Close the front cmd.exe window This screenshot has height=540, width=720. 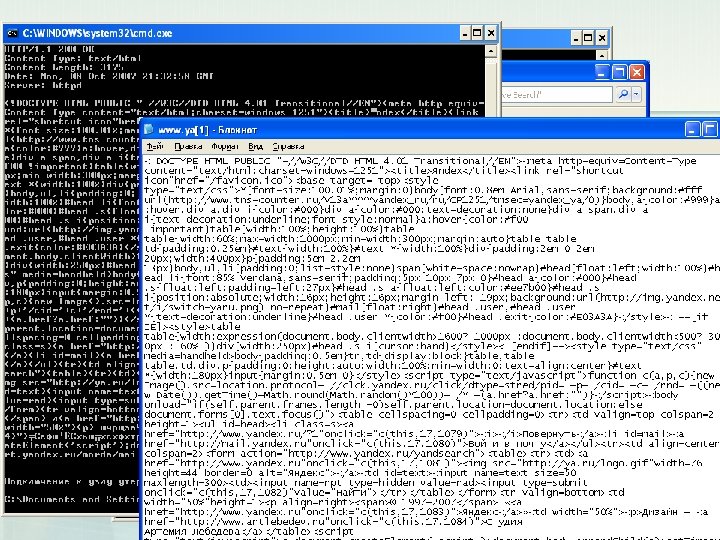pos(491,33)
